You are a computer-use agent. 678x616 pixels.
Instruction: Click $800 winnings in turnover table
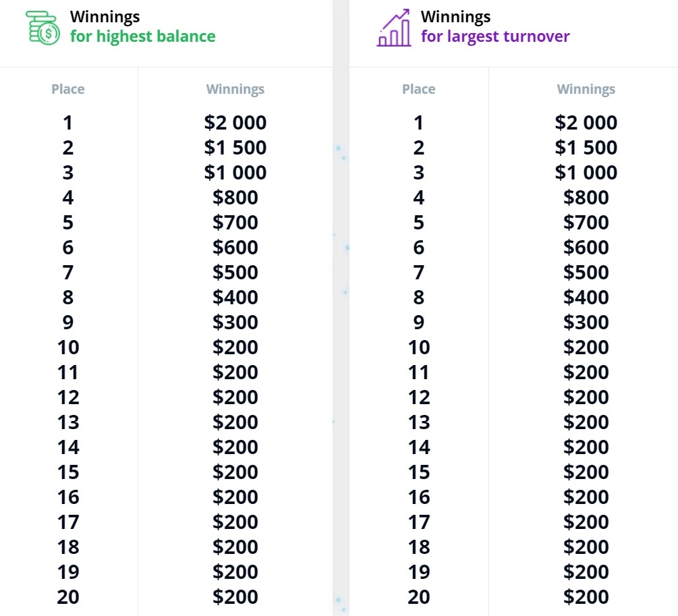click(x=586, y=198)
